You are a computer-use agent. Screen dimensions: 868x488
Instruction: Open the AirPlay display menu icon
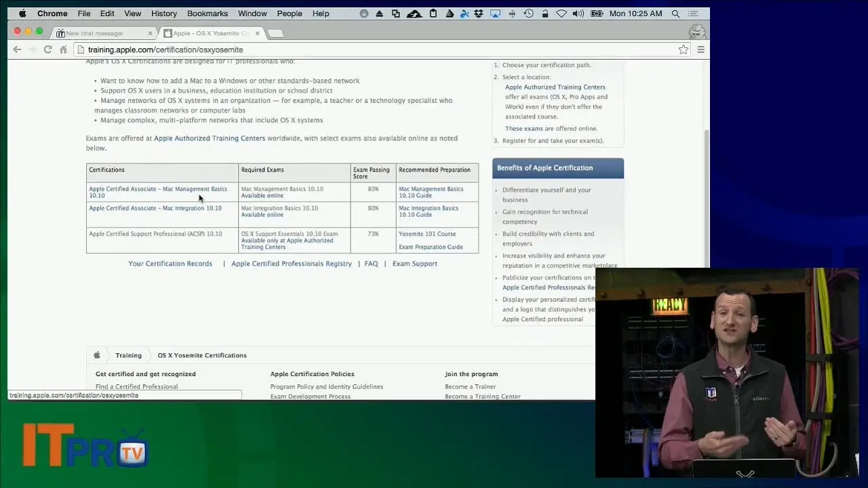tap(495, 14)
